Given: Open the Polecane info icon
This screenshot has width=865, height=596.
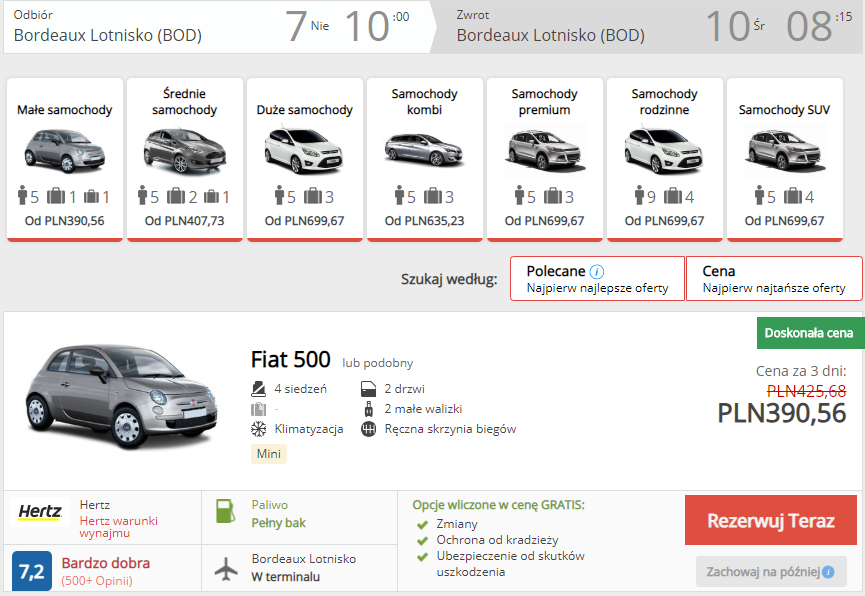Looking at the screenshot, I should [x=597, y=272].
